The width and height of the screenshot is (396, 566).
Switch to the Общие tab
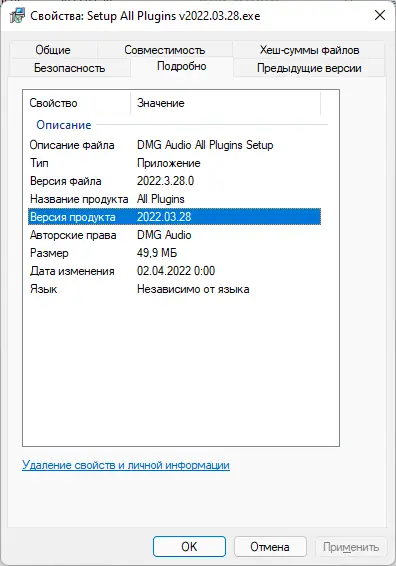[53, 50]
